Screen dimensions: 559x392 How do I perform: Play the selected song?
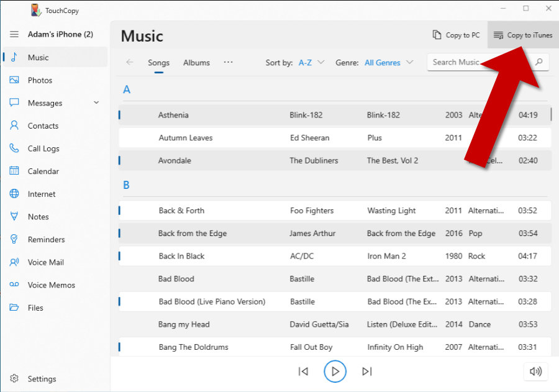pos(335,371)
